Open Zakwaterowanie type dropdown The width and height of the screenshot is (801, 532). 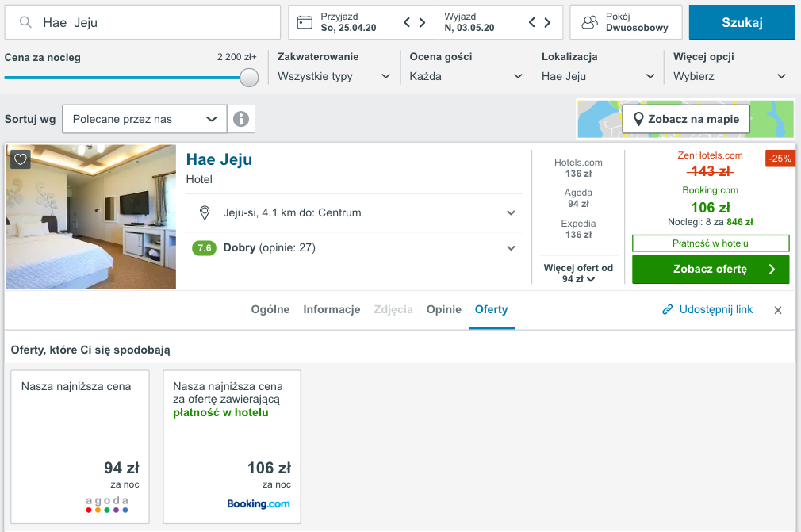[x=333, y=76]
